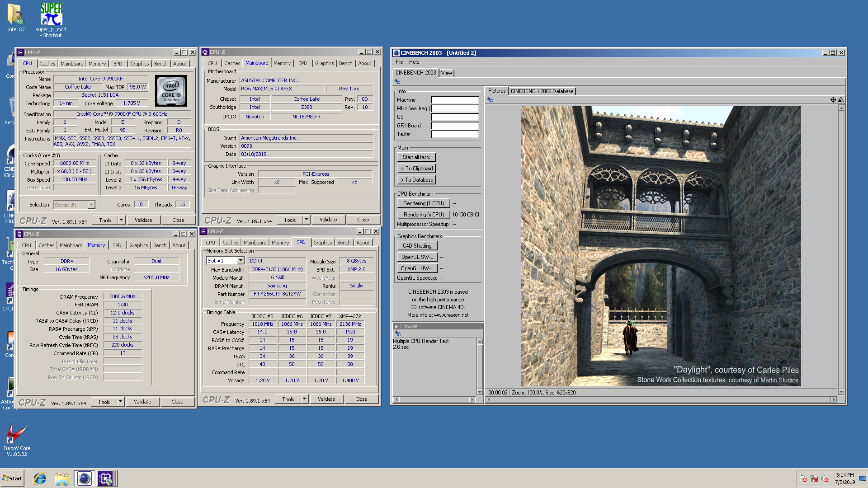Open the Help menu in Cinebench
This screenshot has width=868, height=488.
(x=414, y=62)
